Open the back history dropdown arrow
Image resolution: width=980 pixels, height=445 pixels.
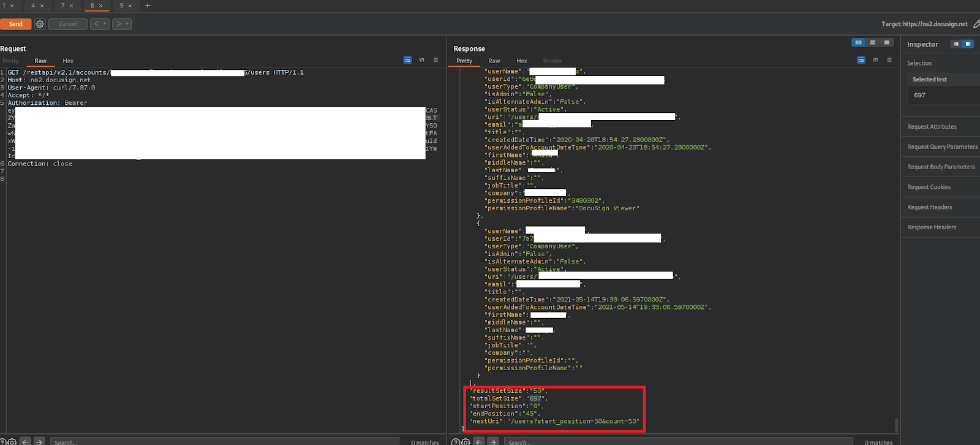(105, 24)
